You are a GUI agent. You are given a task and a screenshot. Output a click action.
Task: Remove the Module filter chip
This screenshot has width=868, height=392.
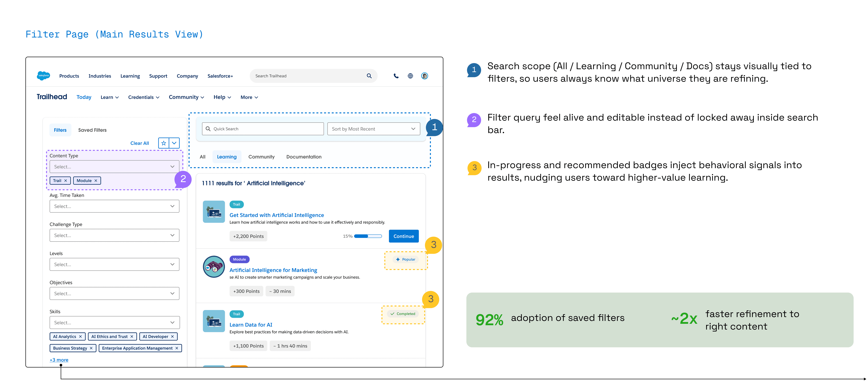[x=96, y=181]
